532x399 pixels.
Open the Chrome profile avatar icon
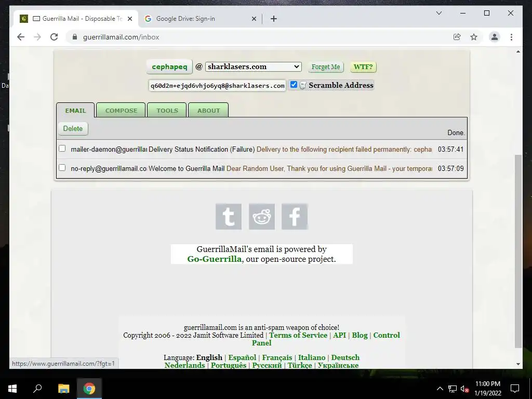(495, 37)
